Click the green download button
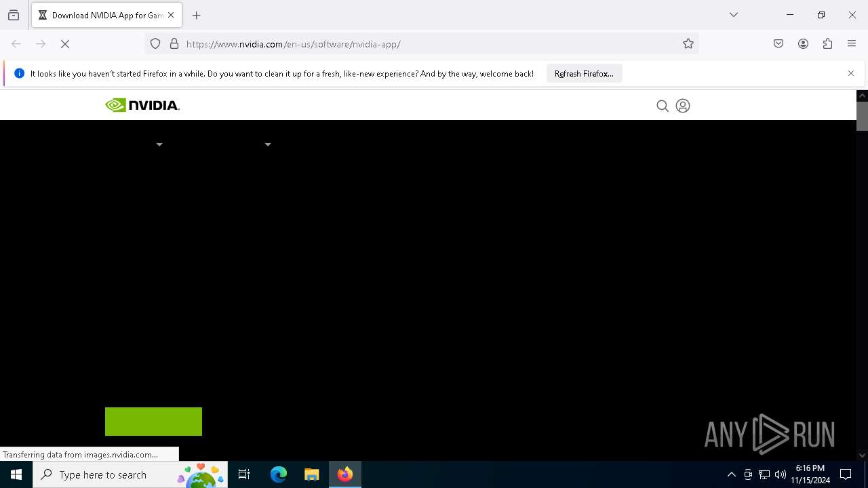868x488 pixels. 153,422
